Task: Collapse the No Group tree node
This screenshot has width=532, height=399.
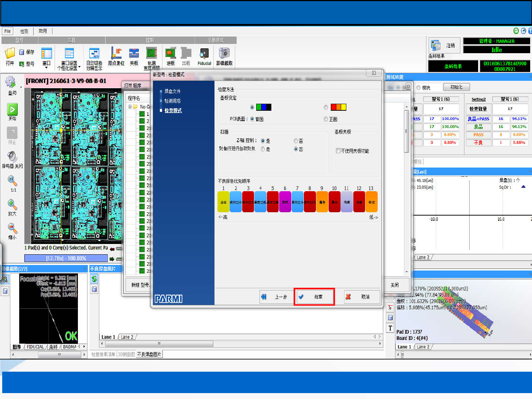Action: (x=130, y=107)
